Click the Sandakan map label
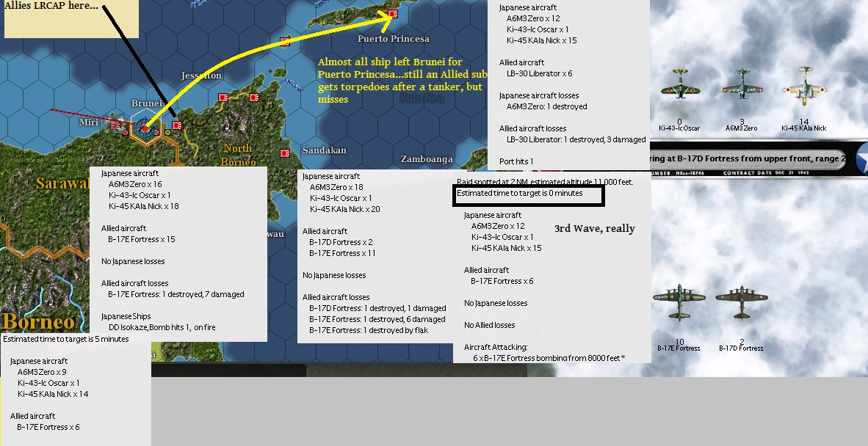Viewport: 868px width, 446px height. pyautogui.click(x=325, y=150)
